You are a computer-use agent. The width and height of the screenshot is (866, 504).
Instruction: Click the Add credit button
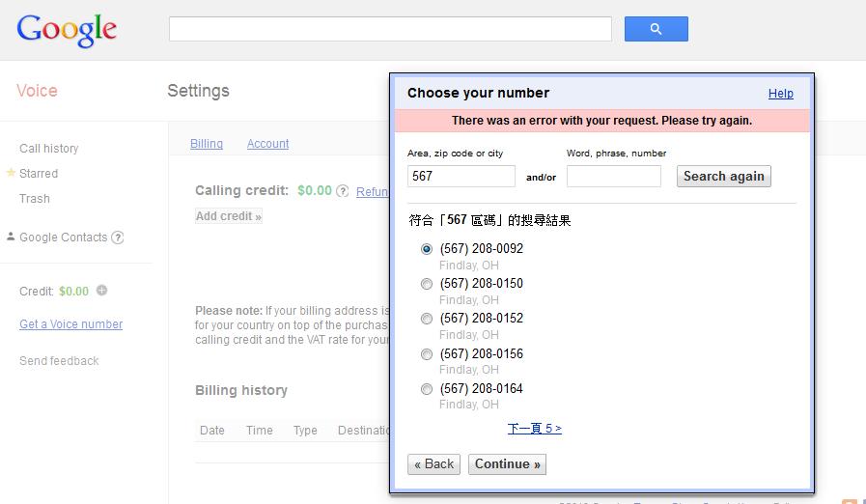click(x=229, y=216)
